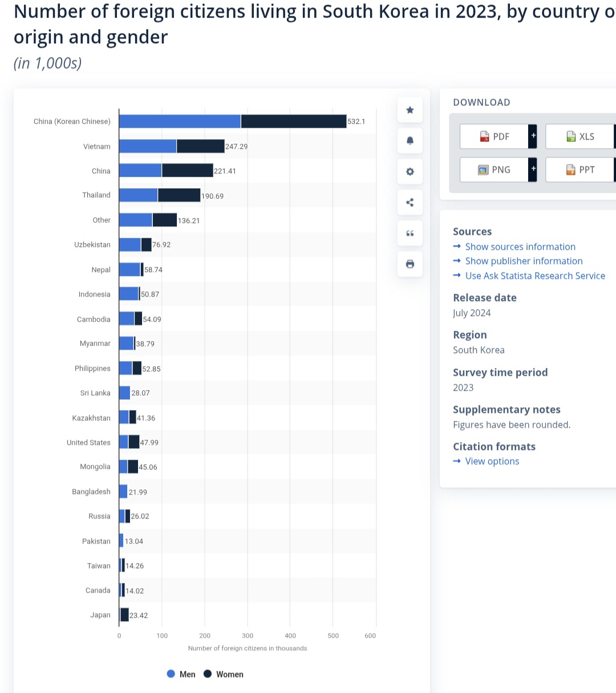This screenshot has width=616, height=693.
Task: Toggle Women series in legend
Action: coord(224,674)
